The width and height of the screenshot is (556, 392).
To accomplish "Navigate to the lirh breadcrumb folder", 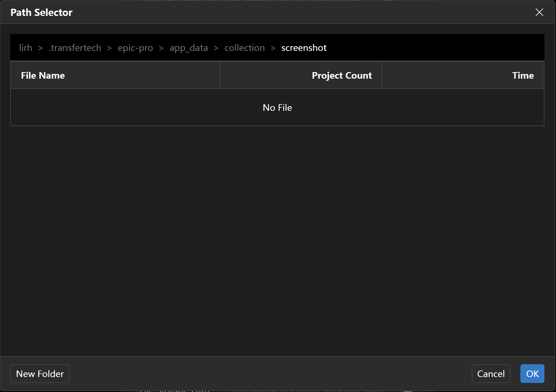I will [x=25, y=48].
